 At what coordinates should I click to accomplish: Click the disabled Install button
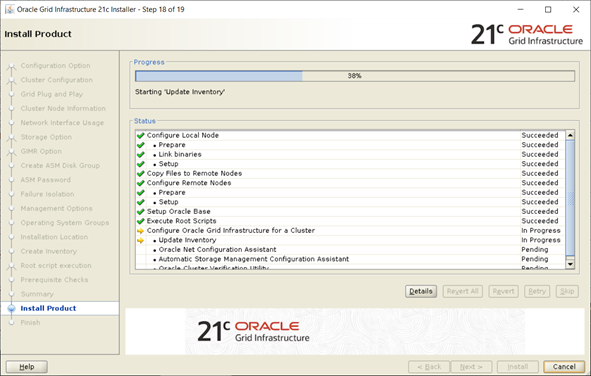click(x=518, y=367)
